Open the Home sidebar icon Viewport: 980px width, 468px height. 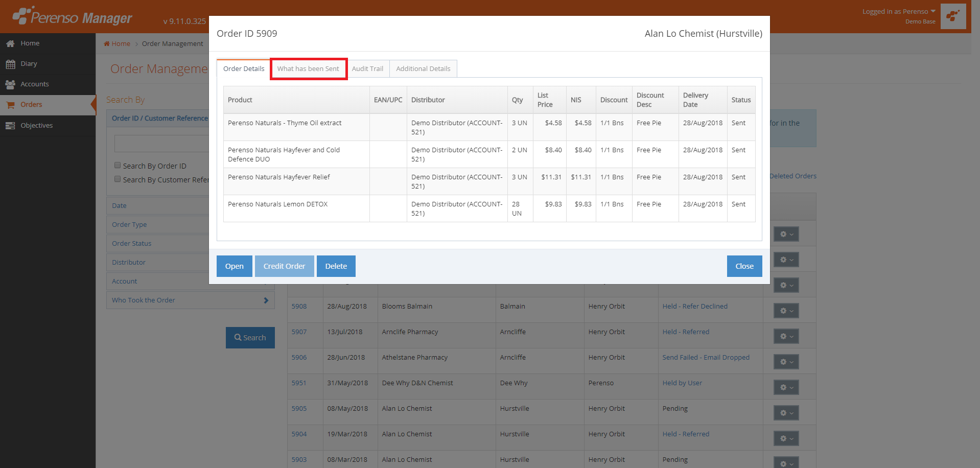(10, 44)
